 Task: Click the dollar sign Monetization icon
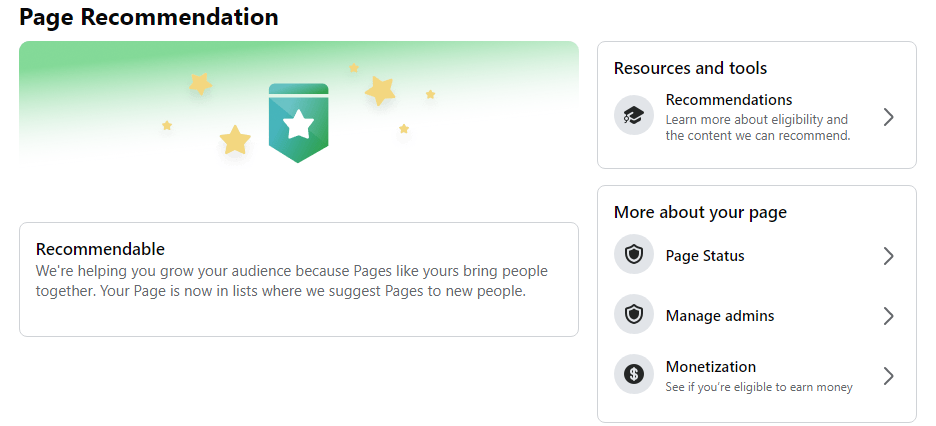[x=633, y=374]
